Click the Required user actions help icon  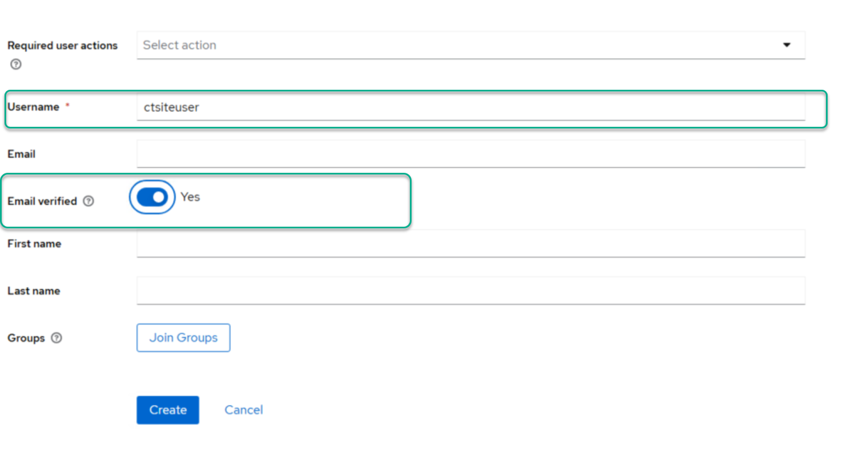[x=16, y=64]
